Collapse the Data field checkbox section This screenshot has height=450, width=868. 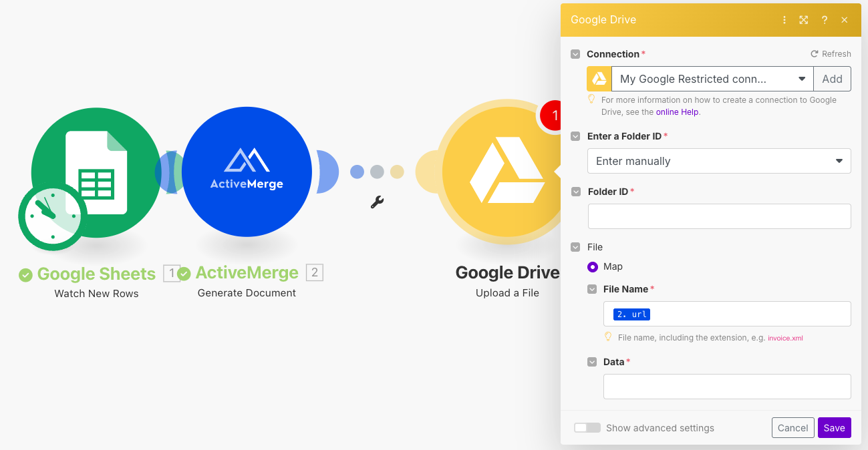[592, 361]
